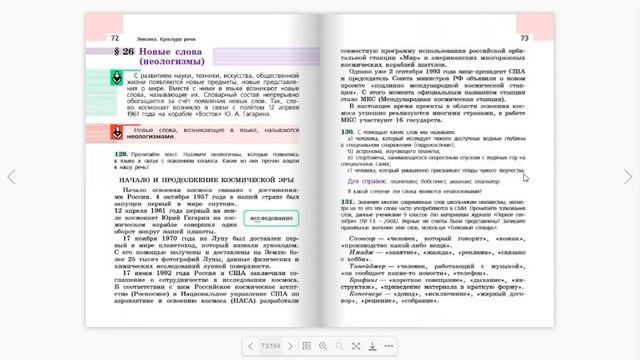The height and width of the screenshot is (360, 640).
Task: Click the italic word 'Консенсус'
Action: 366,294
